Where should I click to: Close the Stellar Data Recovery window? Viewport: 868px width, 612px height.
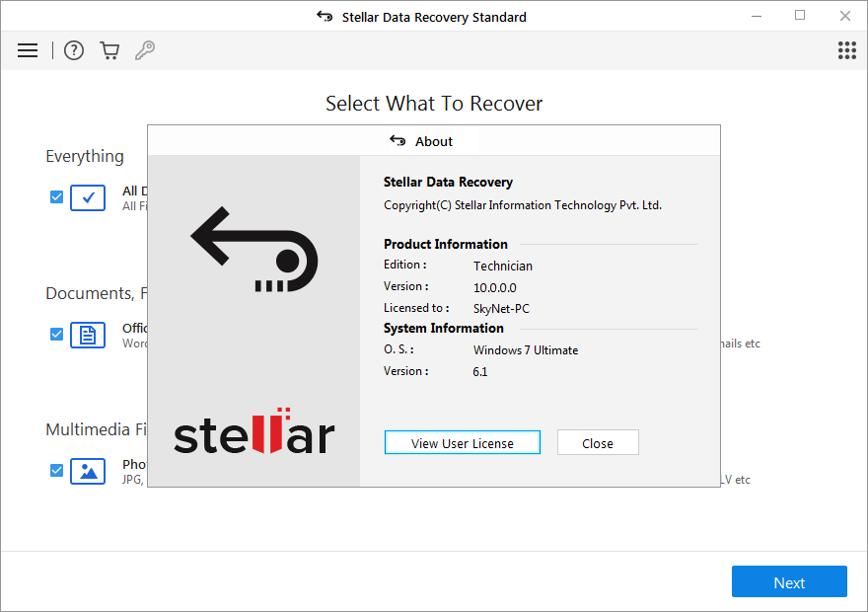[x=844, y=16]
